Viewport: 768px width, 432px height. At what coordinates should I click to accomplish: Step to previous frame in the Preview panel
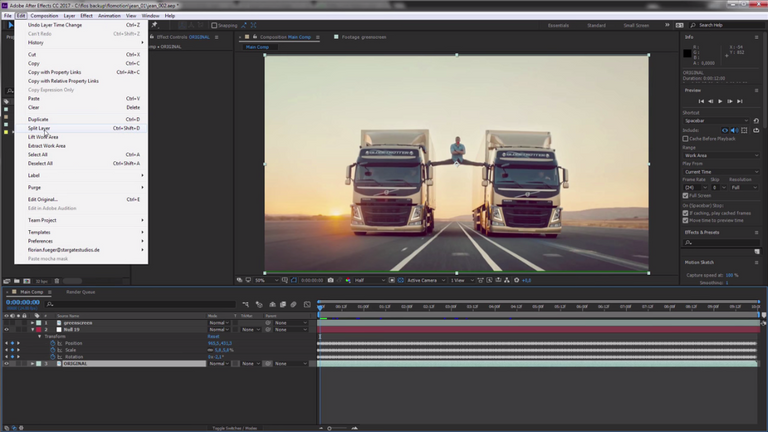[711, 101]
